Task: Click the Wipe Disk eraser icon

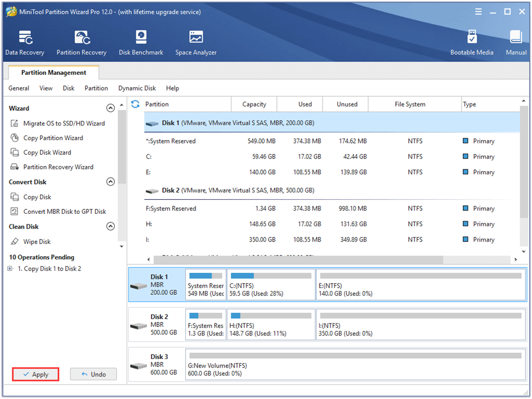Action: tap(14, 241)
